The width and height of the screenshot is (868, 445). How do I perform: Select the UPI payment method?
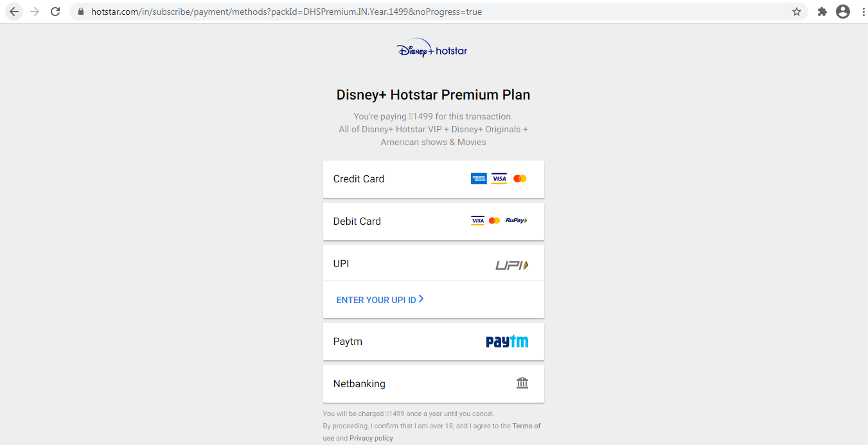434,263
